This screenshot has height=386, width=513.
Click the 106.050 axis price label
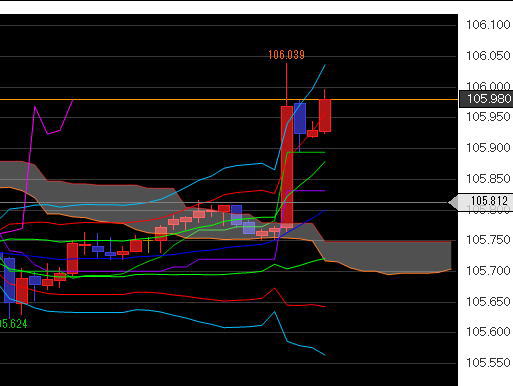pos(488,56)
